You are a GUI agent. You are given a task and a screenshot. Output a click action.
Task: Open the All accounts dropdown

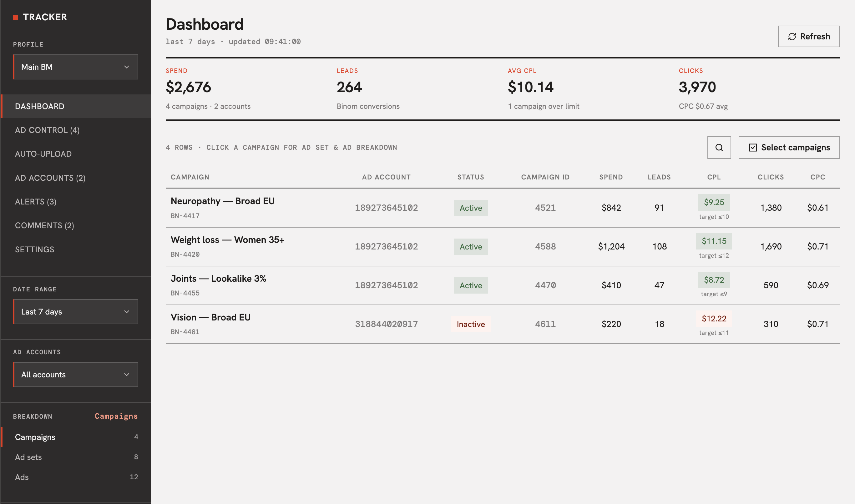(x=75, y=374)
